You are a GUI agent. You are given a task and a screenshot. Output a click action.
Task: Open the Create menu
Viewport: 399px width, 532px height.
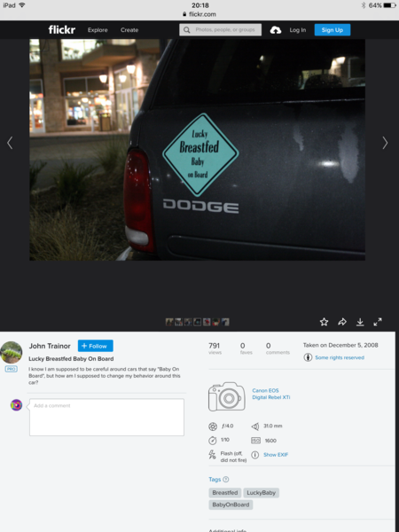[129, 30]
